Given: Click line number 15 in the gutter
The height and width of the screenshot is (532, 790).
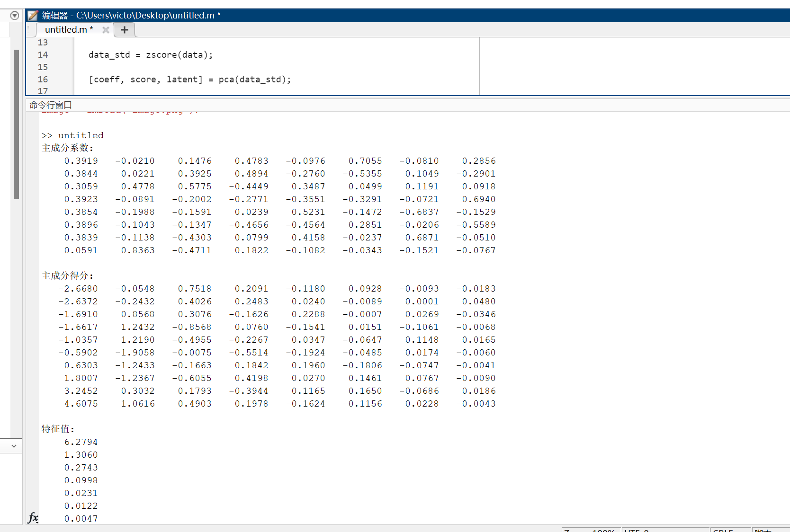Looking at the screenshot, I should [x=43, y=67].
